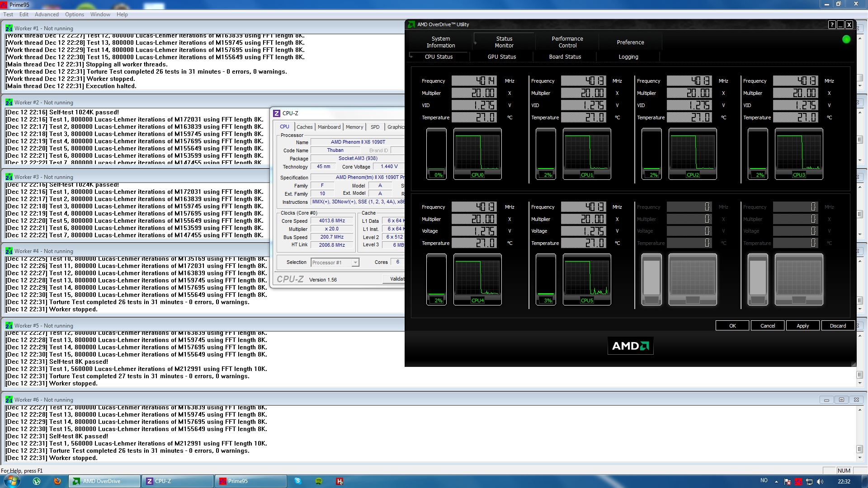Image resolution: width=868 pixels, height=488 pixels.
Task: Open the Options menu in Prime95
Action: (x=75, y=14)
